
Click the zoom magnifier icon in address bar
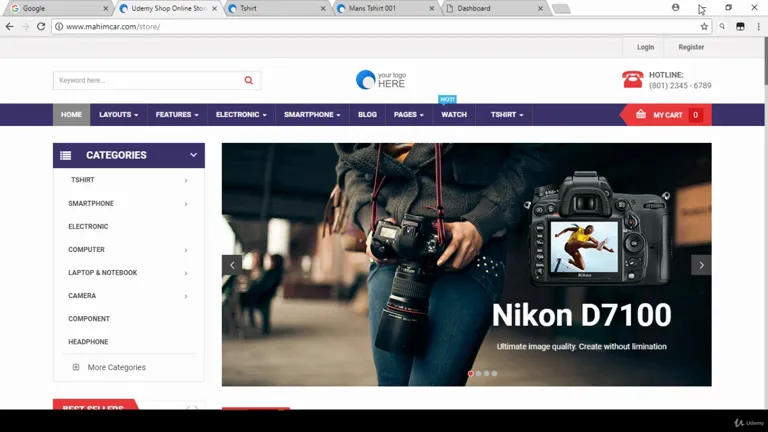click(x=722, y=26)
